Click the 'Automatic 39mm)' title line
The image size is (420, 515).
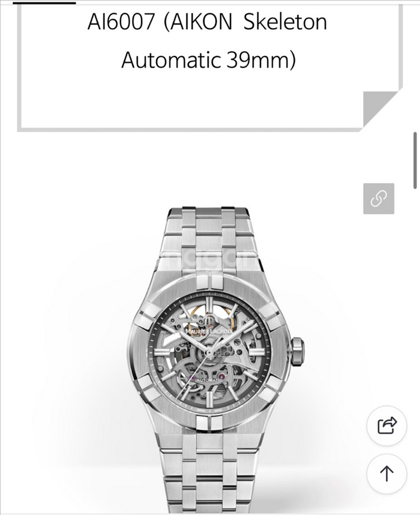tap(209, 60)
